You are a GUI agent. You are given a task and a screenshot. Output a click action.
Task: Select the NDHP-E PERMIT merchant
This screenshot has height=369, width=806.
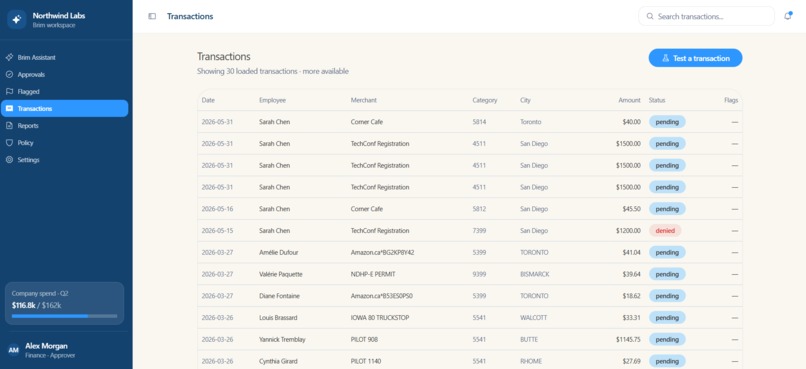(373, 274)
